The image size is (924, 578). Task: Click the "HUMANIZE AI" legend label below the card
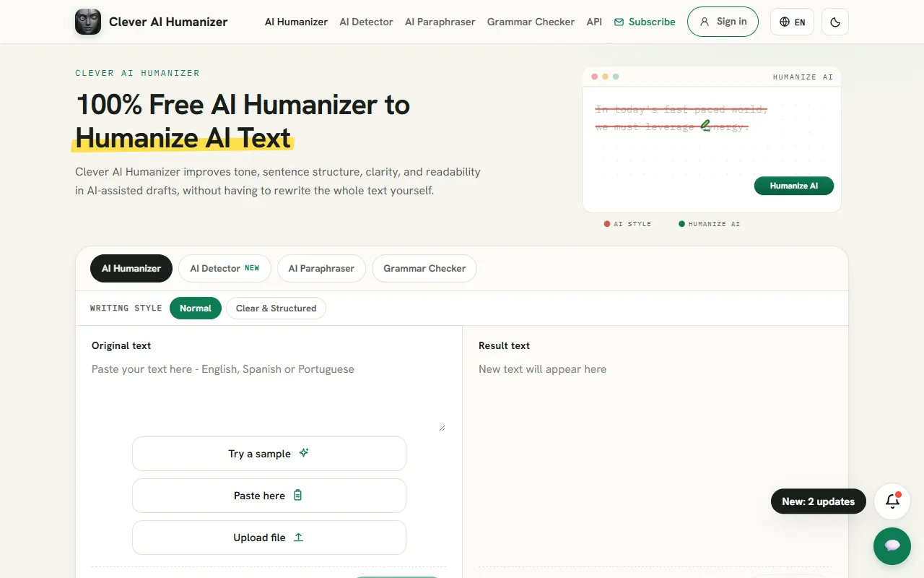coord(714,224)
